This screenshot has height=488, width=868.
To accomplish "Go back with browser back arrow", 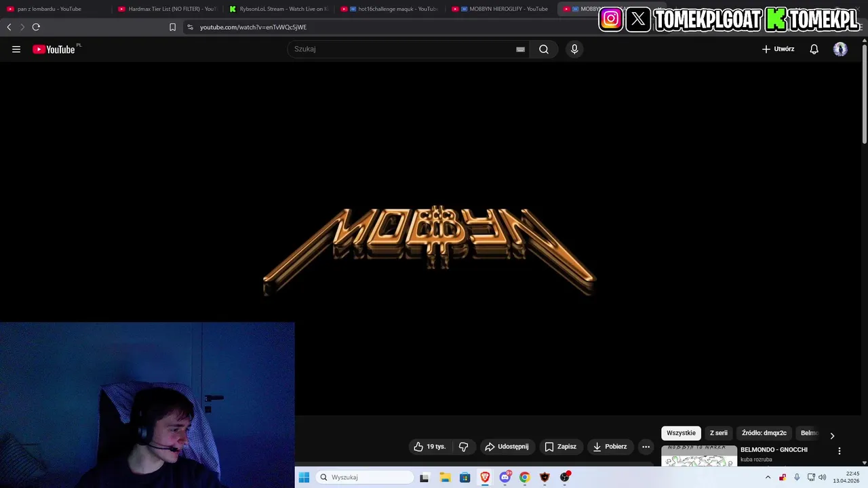I will pos(9,27).
